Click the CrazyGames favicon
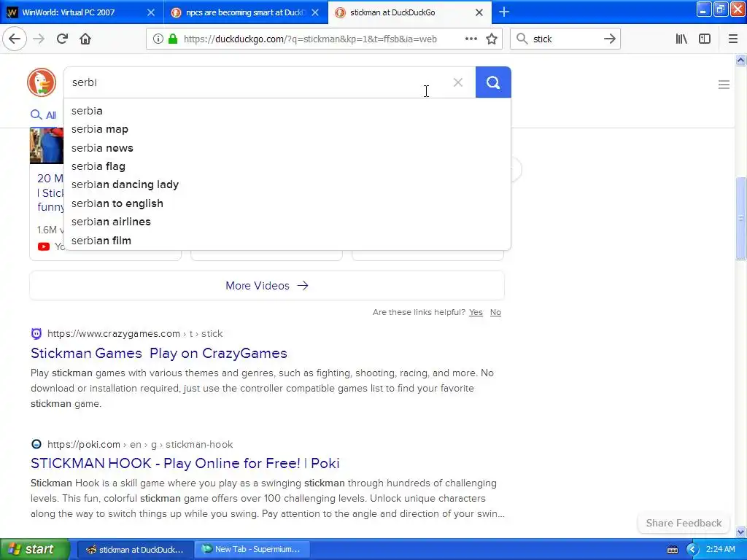 point(36,334)
